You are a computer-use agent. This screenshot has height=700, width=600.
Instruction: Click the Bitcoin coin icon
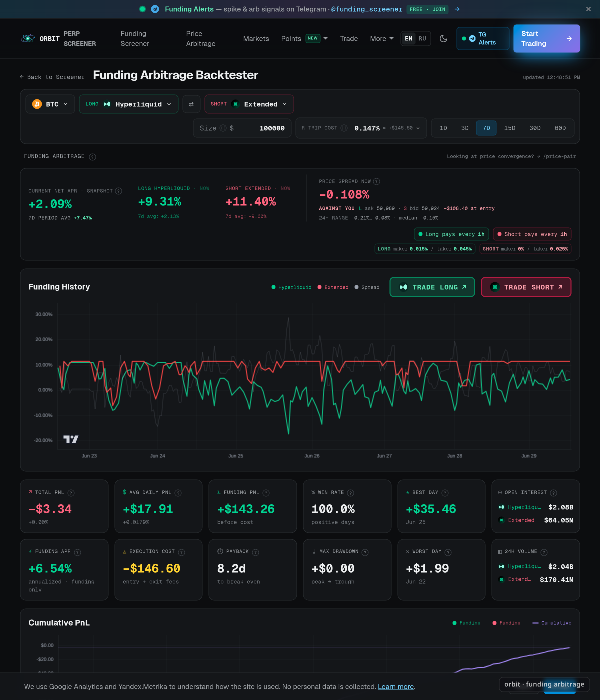click(37, 104)
